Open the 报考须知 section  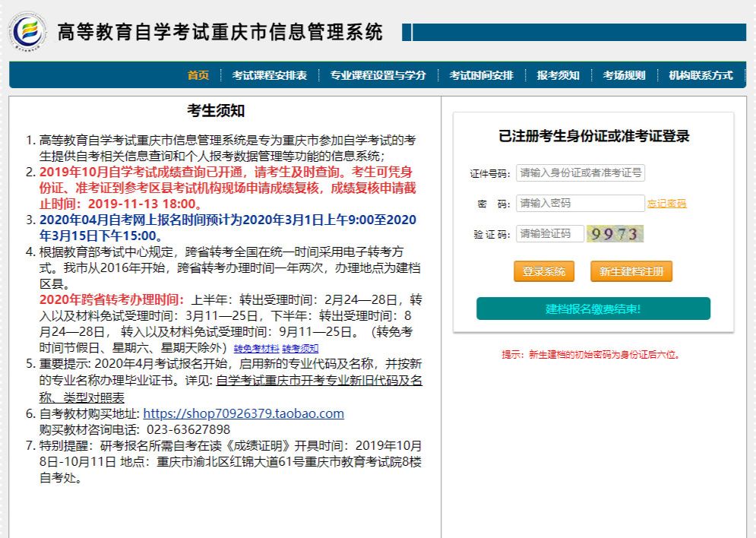tap(558, 75)
